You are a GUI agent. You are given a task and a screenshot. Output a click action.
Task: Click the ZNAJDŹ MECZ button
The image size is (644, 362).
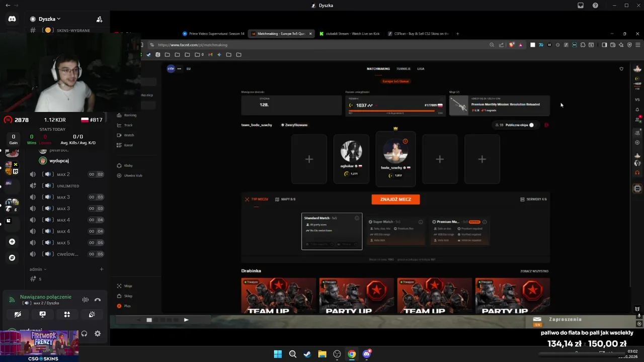[x=395, y=200]
